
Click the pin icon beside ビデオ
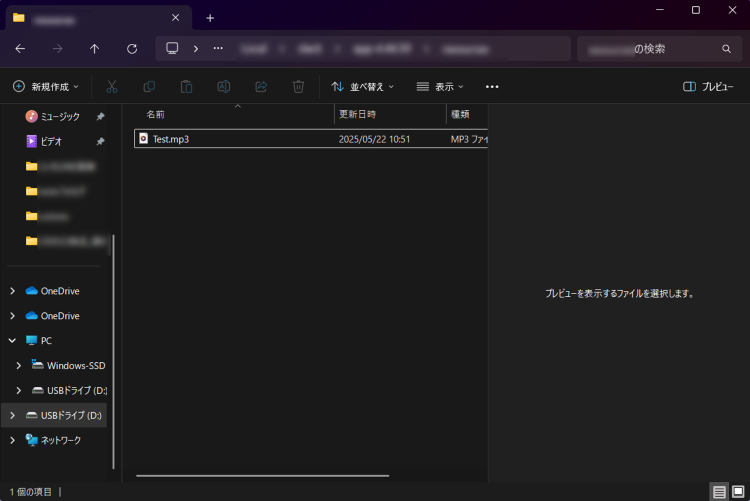(100, 141)
